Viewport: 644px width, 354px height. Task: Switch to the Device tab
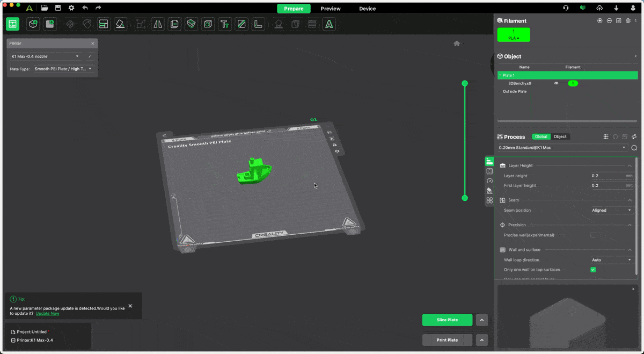368,9
